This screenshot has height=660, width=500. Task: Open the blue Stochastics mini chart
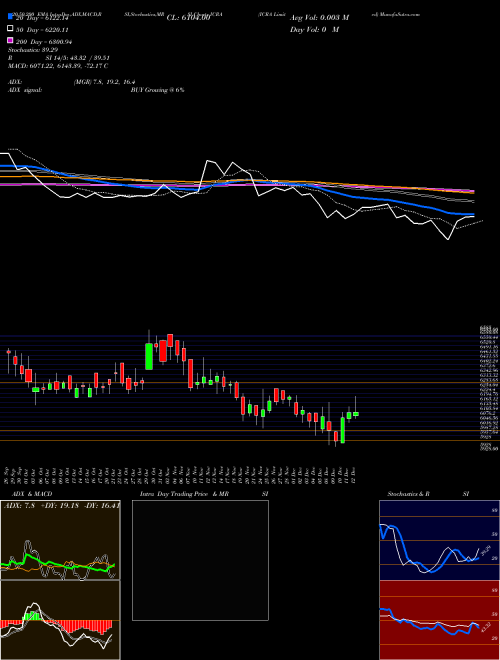coord(439,540)
